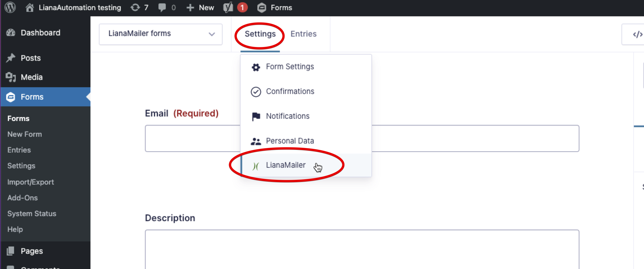Click Forms in the admin bar

coord(281,8)
